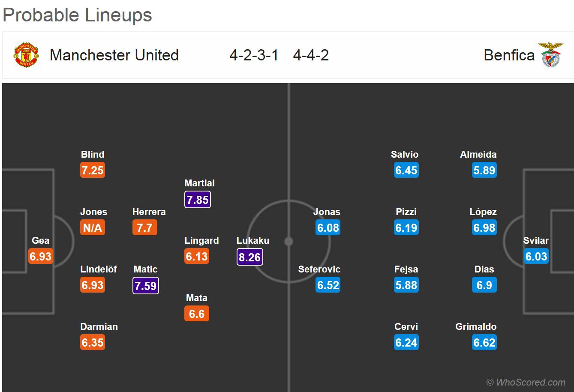Screen dimensions: 574x392
Task: Click Jones's N/A rating badge
Action: (93, 228)
